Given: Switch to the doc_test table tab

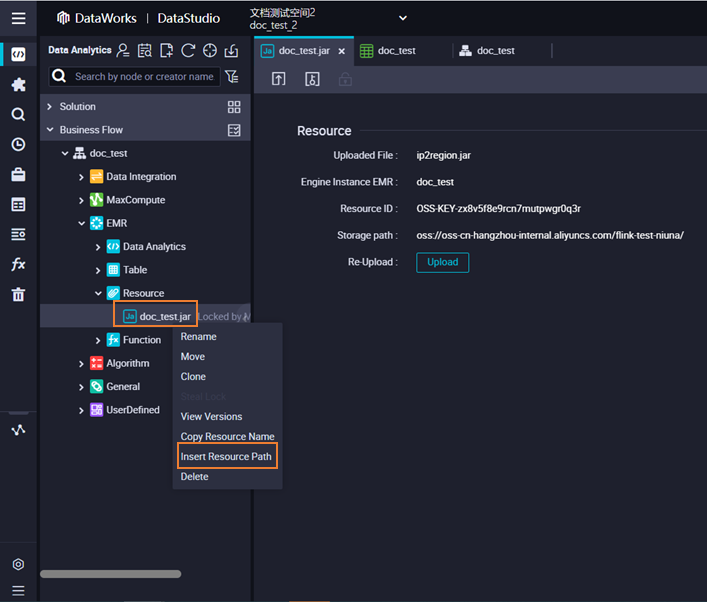Looking at the screenshot, I should (397, 51).
